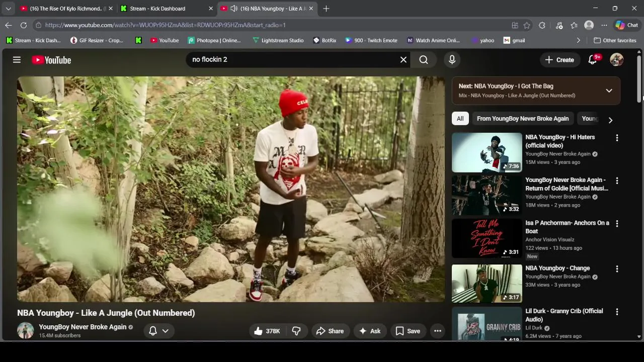
Task: Clear the search box text
Action: point(403,60)
